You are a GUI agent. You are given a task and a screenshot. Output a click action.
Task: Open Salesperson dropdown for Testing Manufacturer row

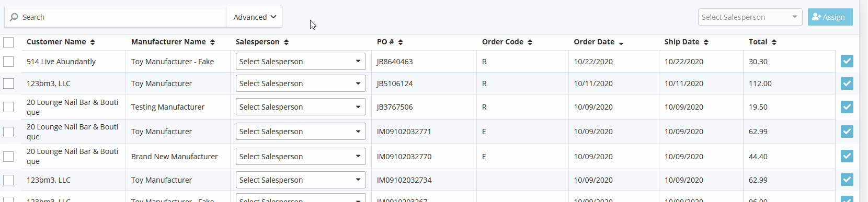301,107
